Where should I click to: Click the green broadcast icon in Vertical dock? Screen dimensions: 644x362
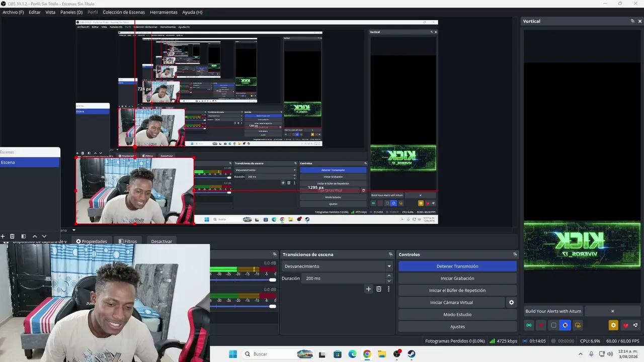529,325
